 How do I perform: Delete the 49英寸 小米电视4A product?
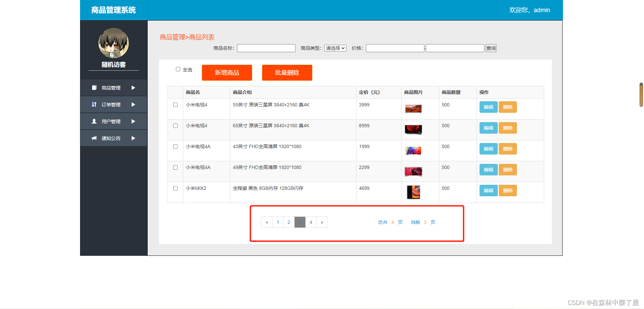[508, 170]
